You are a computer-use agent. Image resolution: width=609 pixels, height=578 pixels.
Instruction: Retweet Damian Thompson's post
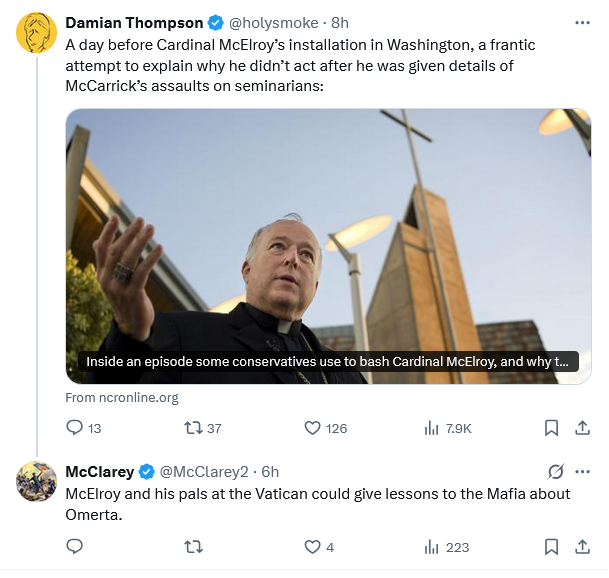tap(195, 428)
